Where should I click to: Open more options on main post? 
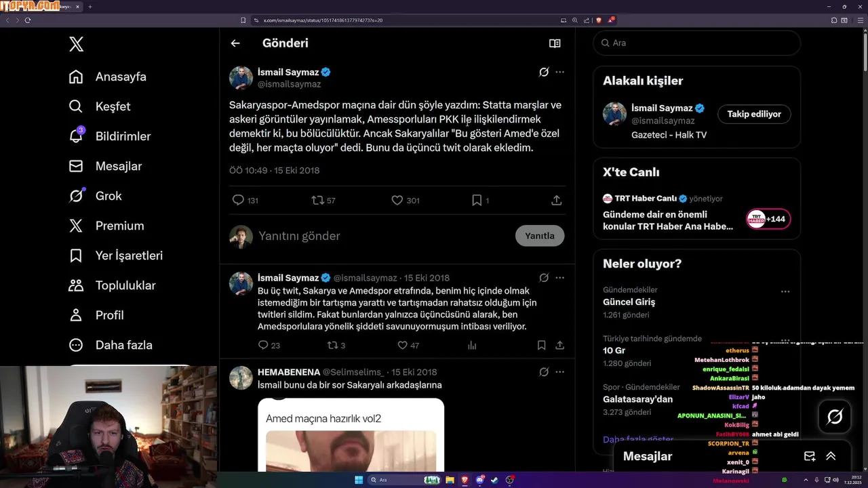point(559,72)
